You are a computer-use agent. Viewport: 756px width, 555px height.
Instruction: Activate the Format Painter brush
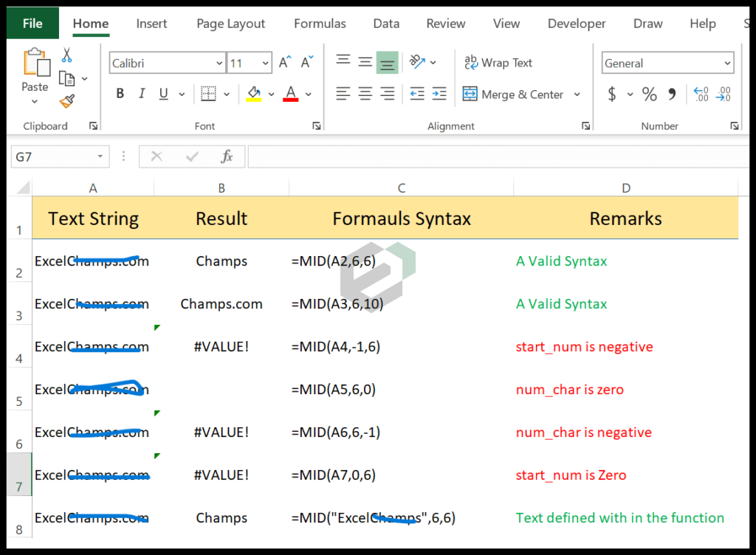pyautogui.click(x=67, y=101)
